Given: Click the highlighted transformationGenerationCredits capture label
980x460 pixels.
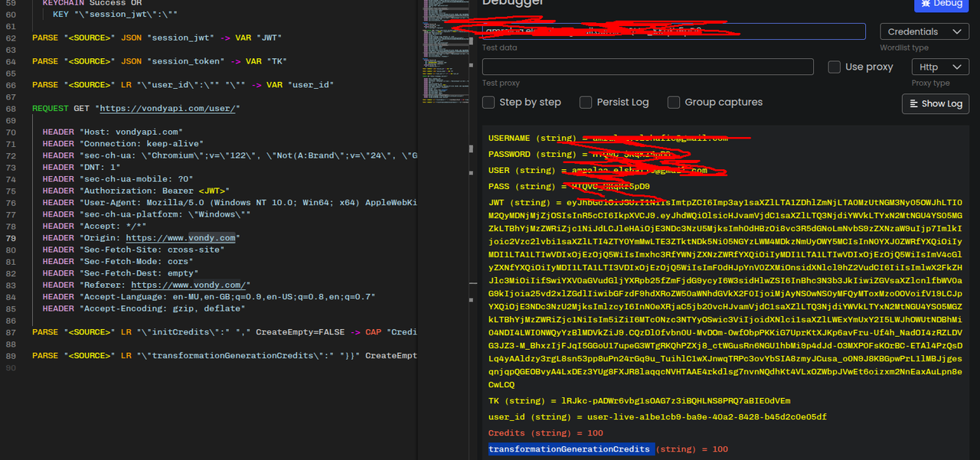Looking at the screenshot, I should (x=570, y=449).
